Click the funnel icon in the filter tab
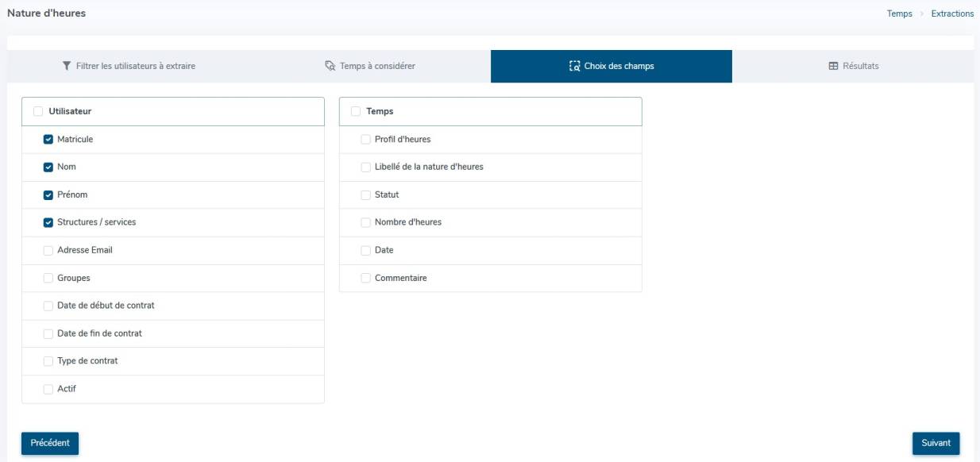The width and height of the screenshot is (980, 462). pyautogui.click(x=67, y=66)
